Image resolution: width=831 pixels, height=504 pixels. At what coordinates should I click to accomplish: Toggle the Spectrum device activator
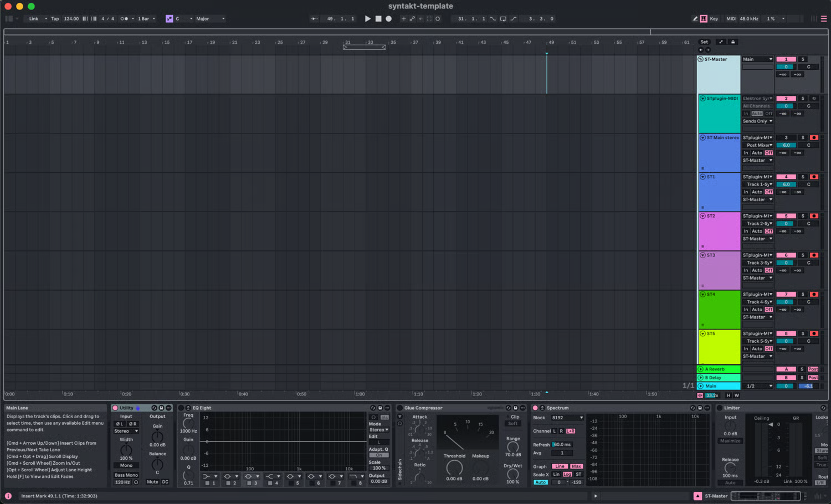pyautogui.click(x=535, y=408)
